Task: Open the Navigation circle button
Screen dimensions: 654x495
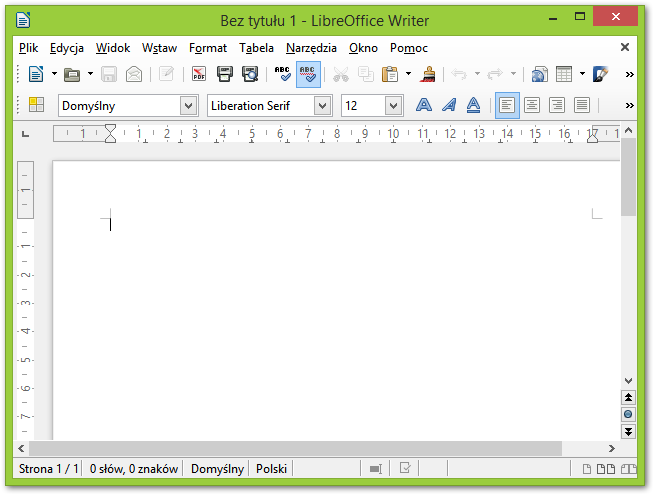Action: pos(628,414)
